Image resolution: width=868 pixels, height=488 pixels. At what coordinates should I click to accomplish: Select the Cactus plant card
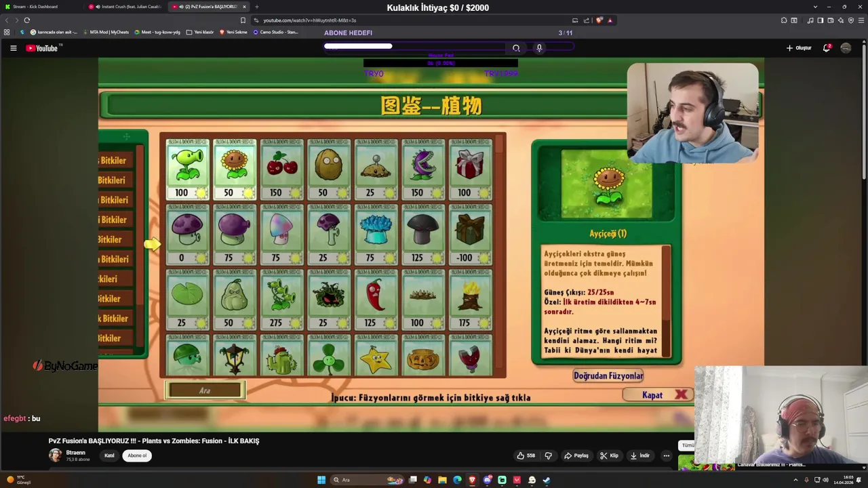point(282,355)
